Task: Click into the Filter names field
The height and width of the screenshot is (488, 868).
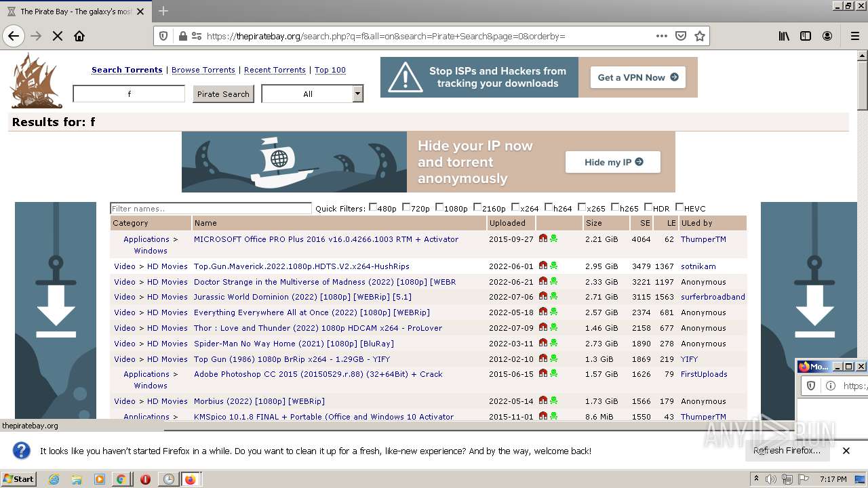Action: pos(211,208)
